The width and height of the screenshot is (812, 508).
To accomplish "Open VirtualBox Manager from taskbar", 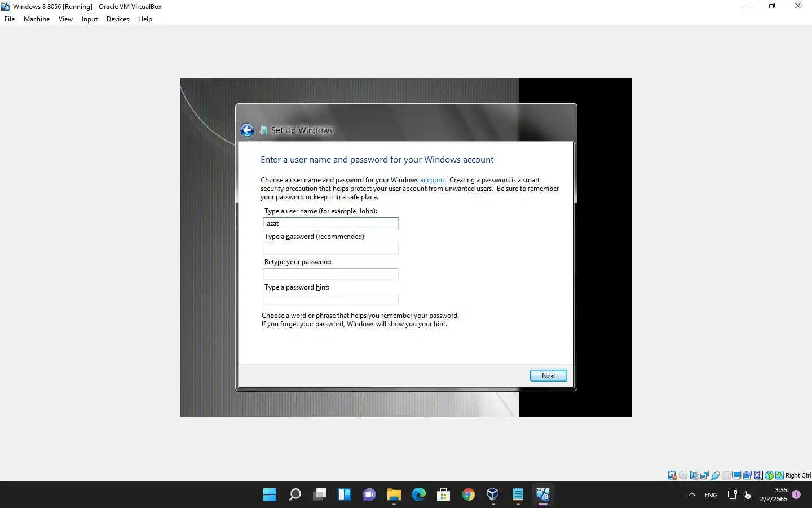I will point(493,495).
